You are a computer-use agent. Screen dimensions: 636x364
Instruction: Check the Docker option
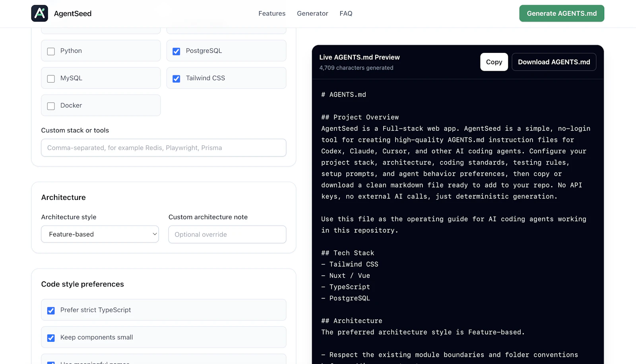point(51,106)
